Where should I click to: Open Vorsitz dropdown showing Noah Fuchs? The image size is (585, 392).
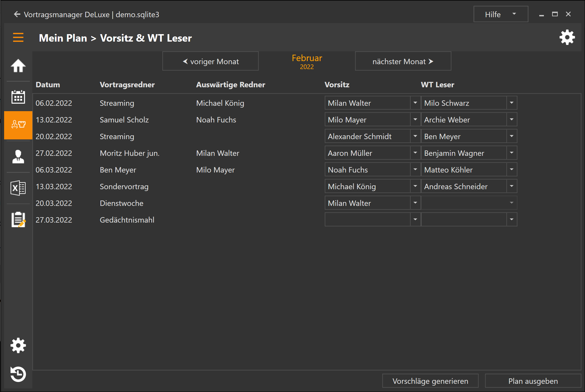(x=373, y=170)
